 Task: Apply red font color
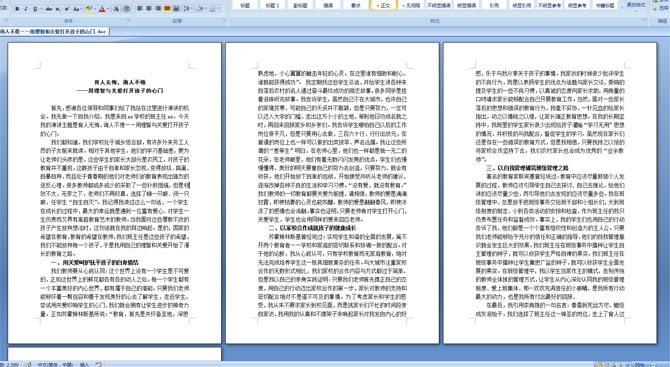pos(102,9)
